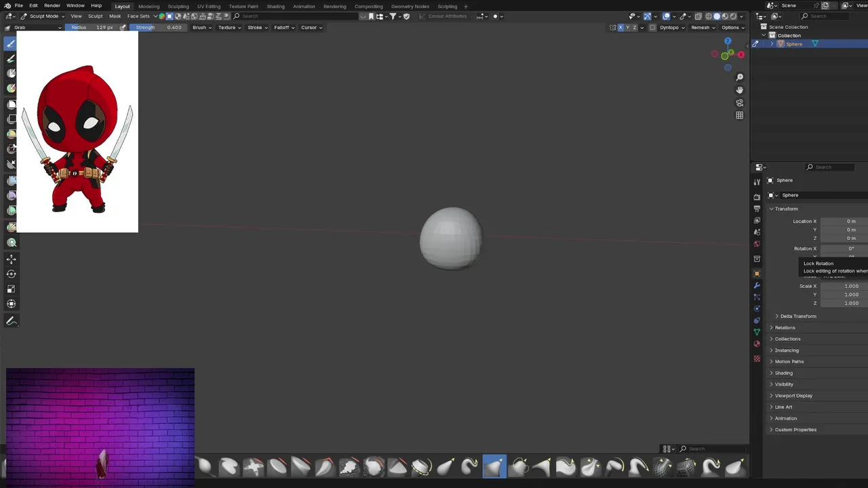Open the Brush settings dropdown

(x=202, y=28)
